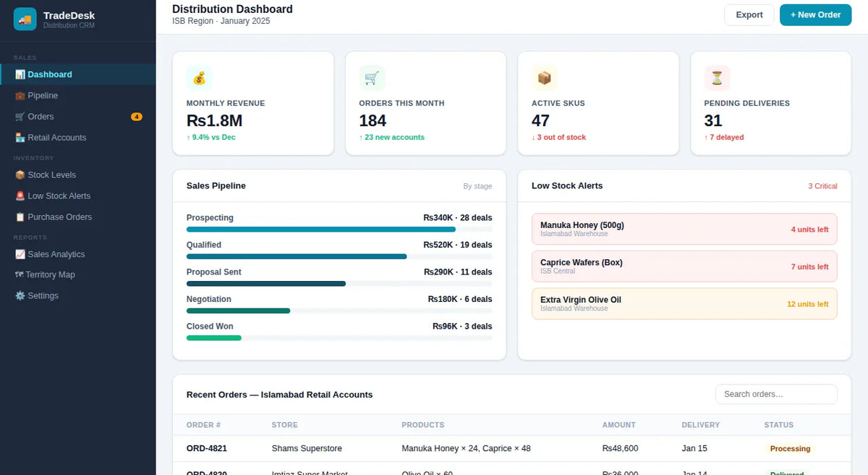Viewport: 868px width, 475px height.
Task: Click the PRODUCTS column header
Action: click(423, 425)
